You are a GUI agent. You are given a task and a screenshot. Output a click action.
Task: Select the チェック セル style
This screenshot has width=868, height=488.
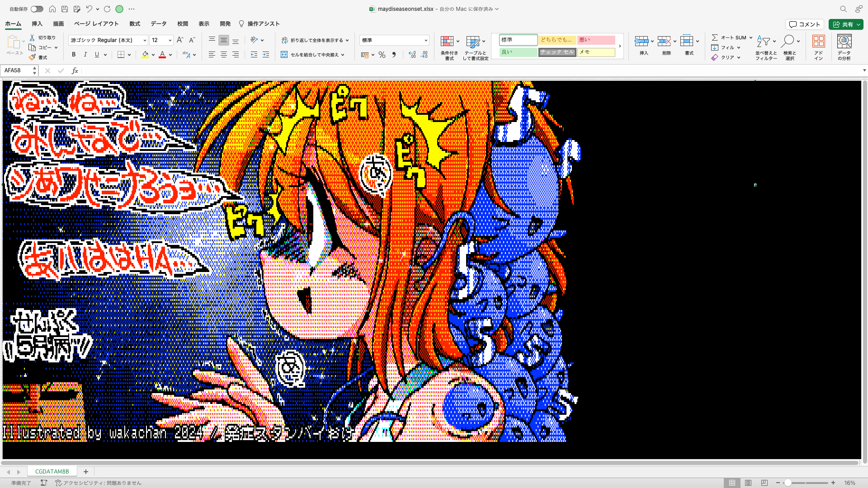pyautogui.click(x=557, y=52)
